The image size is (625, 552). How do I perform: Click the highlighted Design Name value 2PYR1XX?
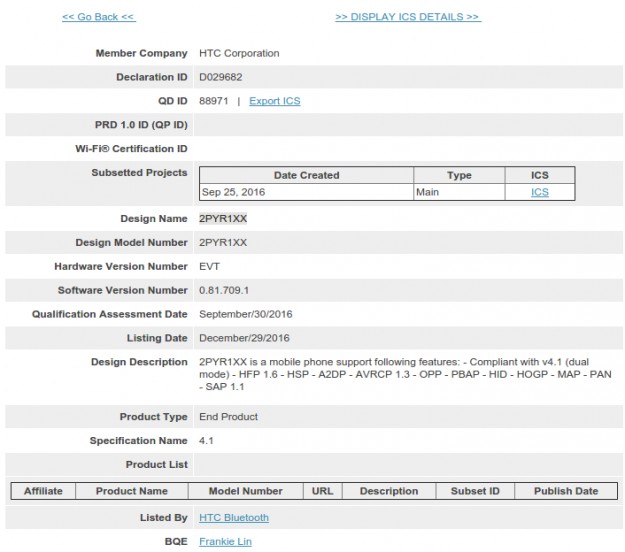[x=223, y=219]
